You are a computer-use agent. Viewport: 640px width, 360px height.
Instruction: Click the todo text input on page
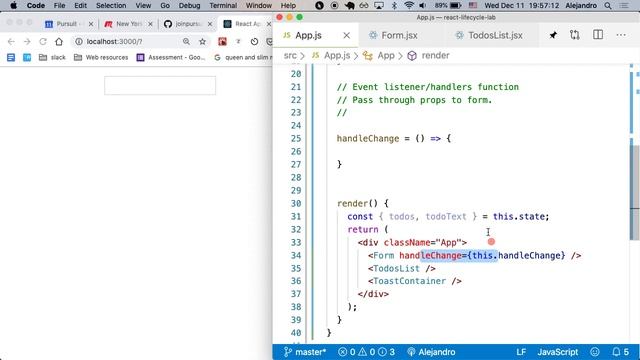click(x=160, y=86)
